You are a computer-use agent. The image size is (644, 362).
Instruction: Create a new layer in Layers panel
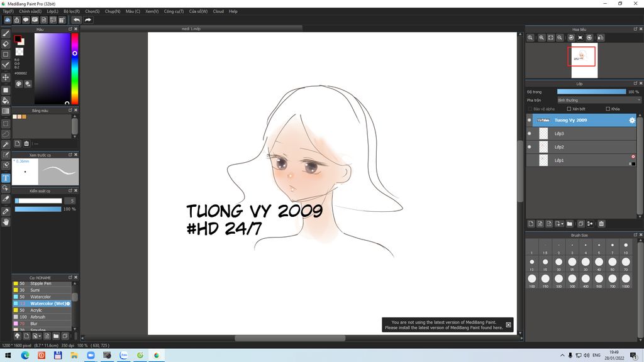531,224
